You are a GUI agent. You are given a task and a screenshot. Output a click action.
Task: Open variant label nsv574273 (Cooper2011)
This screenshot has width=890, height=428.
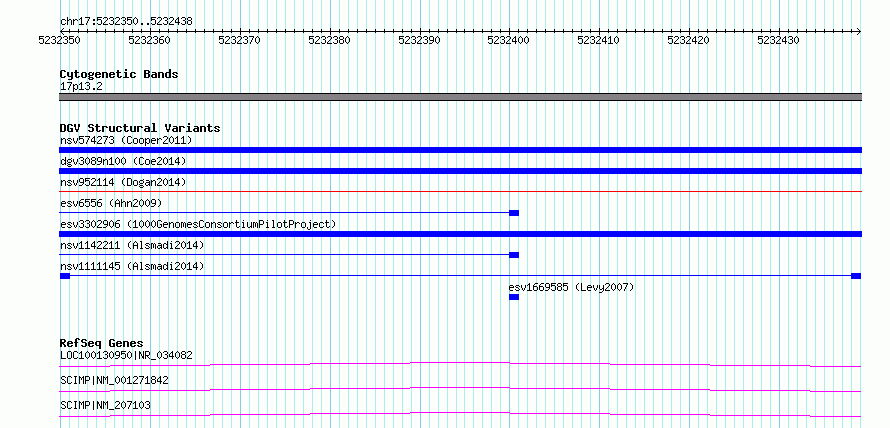(126, 140)
